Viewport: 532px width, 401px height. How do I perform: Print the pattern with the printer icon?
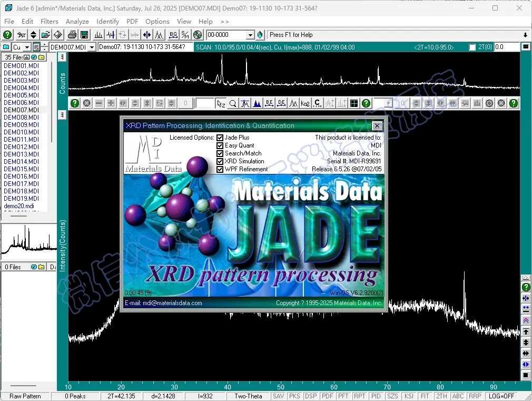pyautogui.click(x=72, y=35)
